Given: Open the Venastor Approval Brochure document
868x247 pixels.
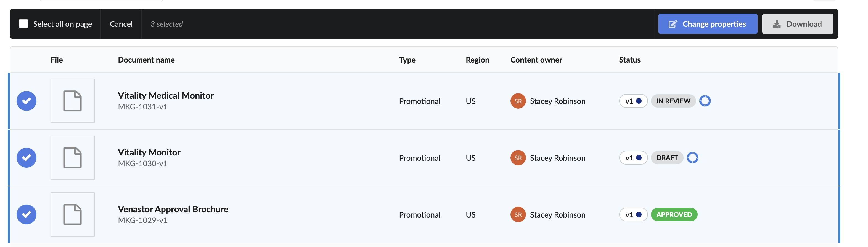Looking at the screenshot, I should [173, 209].
